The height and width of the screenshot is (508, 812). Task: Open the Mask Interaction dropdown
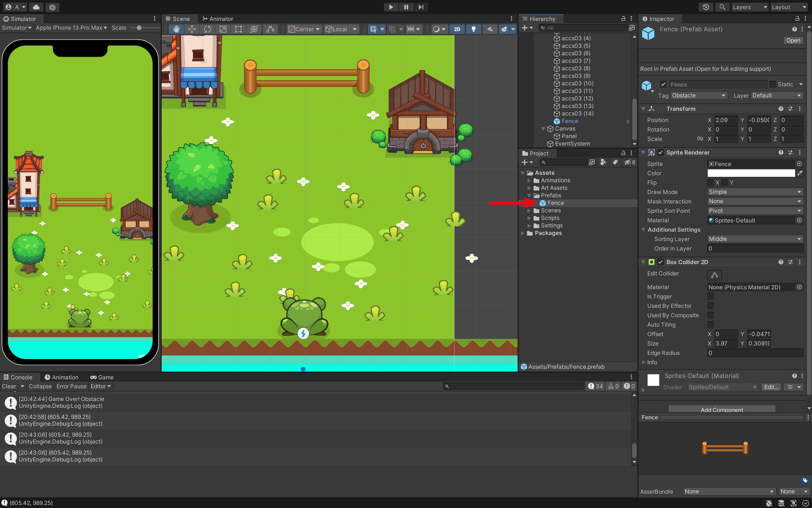(755, 201)
